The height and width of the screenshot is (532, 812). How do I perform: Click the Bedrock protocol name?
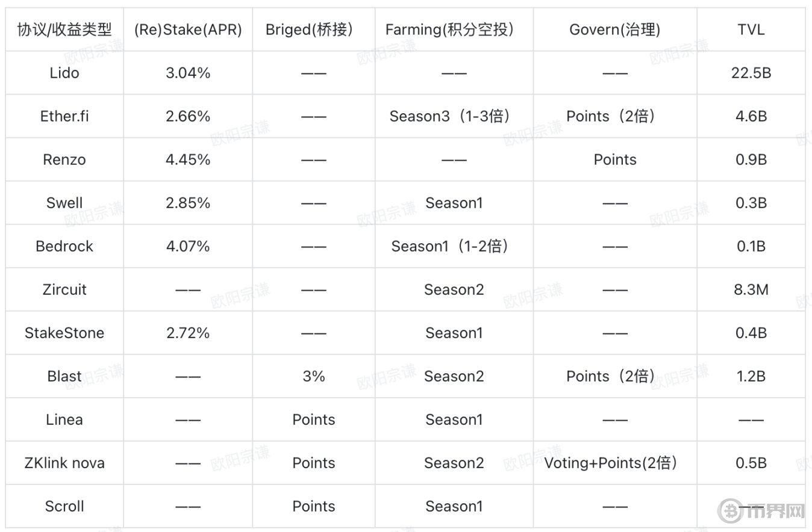coord(64,246)
